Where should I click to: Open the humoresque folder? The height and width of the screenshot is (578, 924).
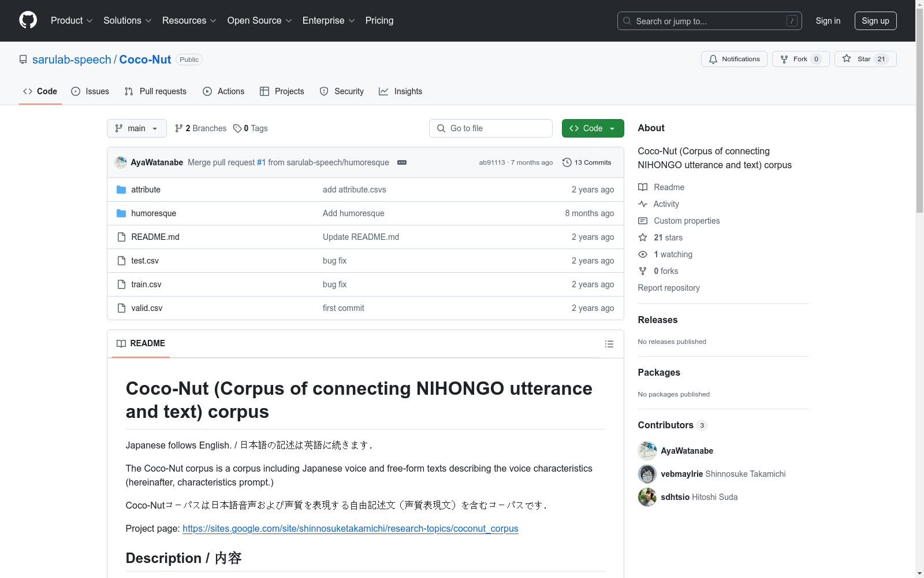pyautogui.click(x=154, y=213)
